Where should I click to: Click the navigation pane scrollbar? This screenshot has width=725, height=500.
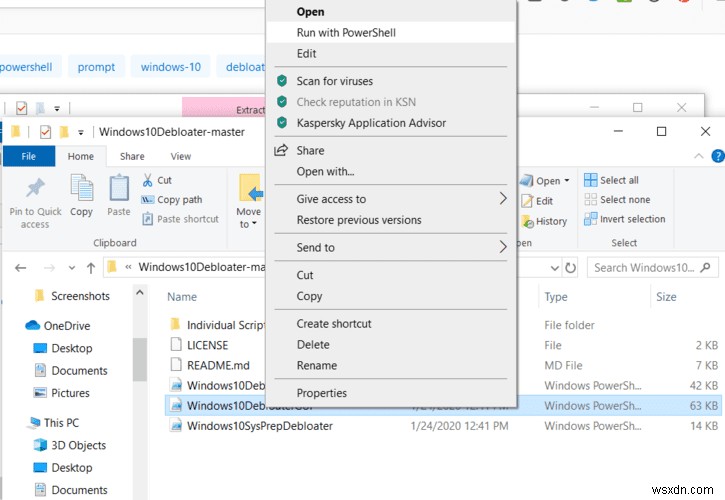click(139, 359)
